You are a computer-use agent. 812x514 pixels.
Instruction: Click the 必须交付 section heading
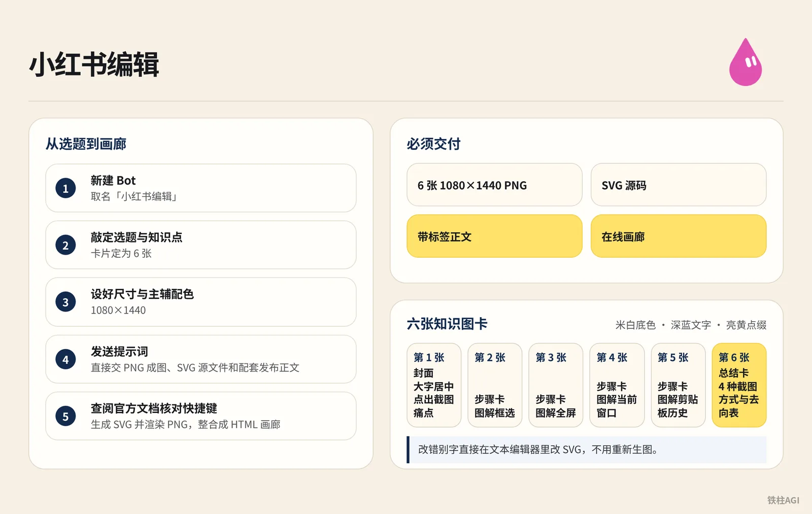click(x=433, y=144)
